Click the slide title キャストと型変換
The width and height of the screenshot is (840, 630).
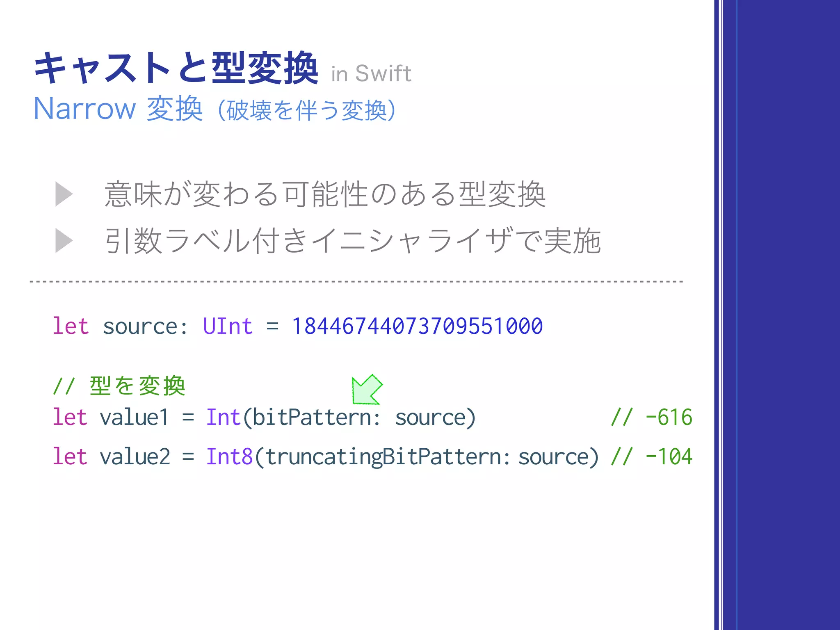176,68
